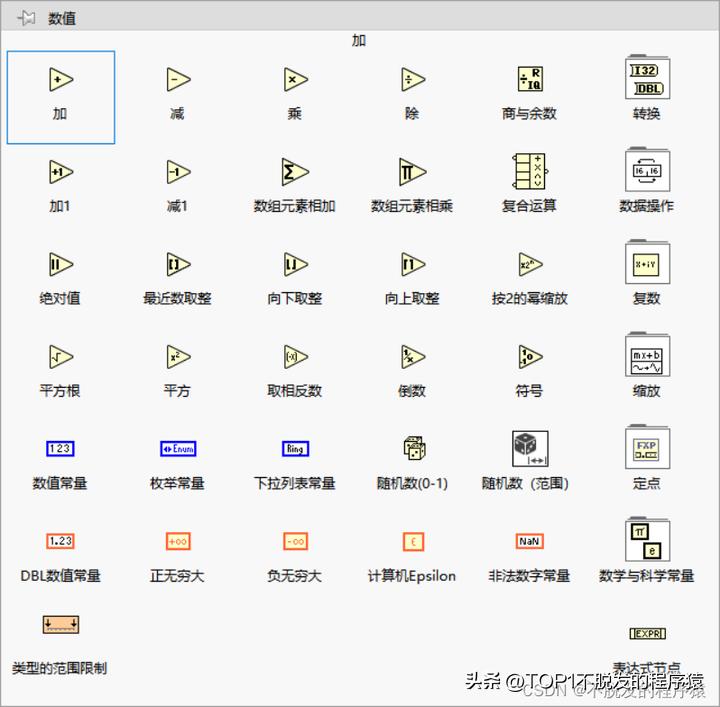Choose the 复合运算 function
The image size is (720, 707).
pos(530,171)
